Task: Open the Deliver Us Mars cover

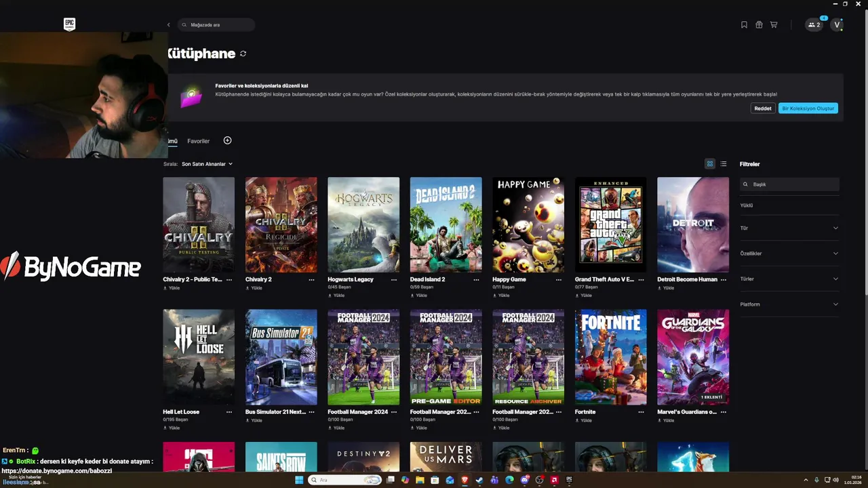Action: 446,457
